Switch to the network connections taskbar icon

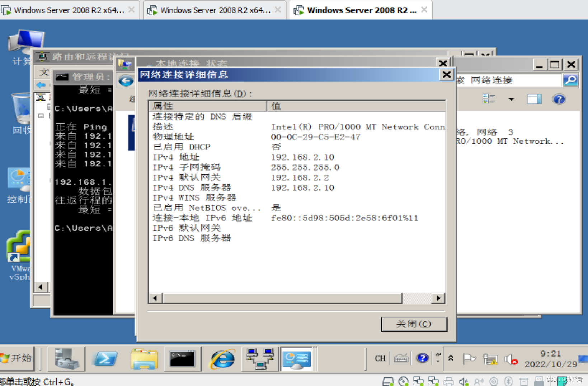click(260, 359)
